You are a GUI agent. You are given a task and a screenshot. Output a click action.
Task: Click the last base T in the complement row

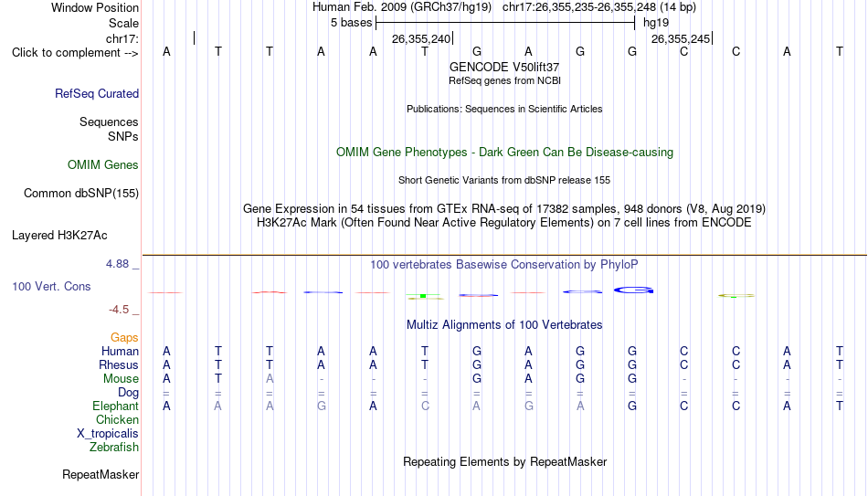pos(839,51)
